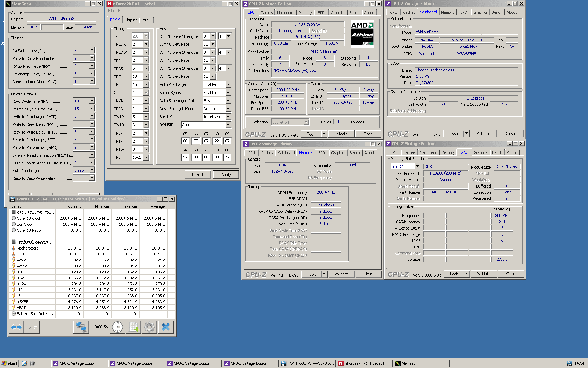Switch to Caches tab in CPU-Z CPU window
The image size is (588, 368).
click(x=266, y=13)
